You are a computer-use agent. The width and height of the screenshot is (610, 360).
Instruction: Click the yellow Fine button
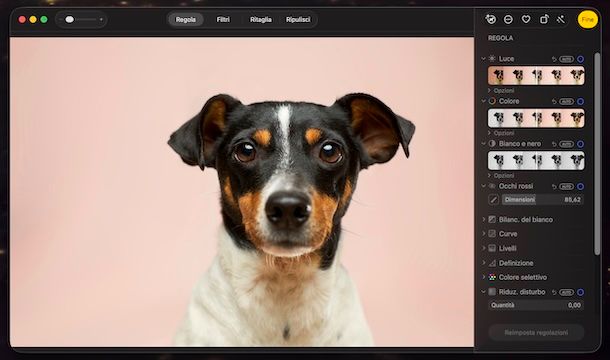tap(587, 19)
